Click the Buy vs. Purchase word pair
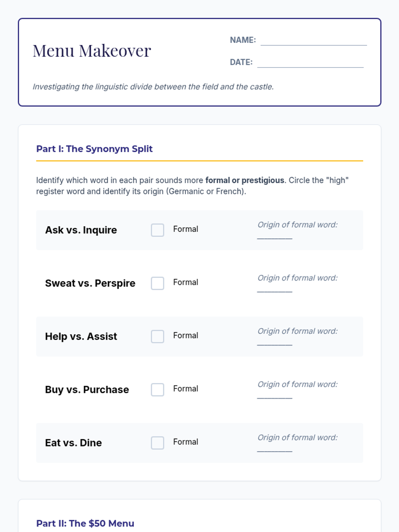 point(87,390)
